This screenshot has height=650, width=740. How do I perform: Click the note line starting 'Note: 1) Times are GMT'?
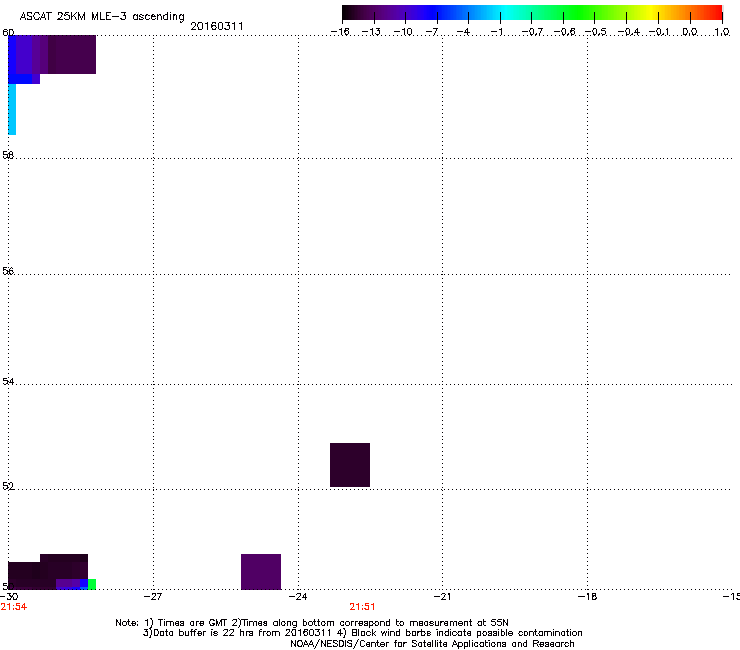(x=312, y=623)
